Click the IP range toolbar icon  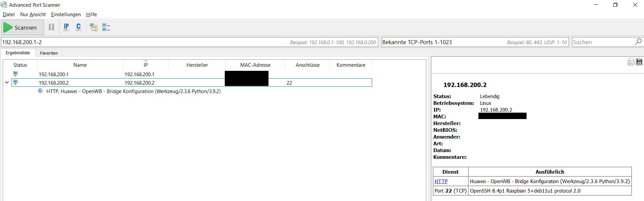[x=66, y=27]
